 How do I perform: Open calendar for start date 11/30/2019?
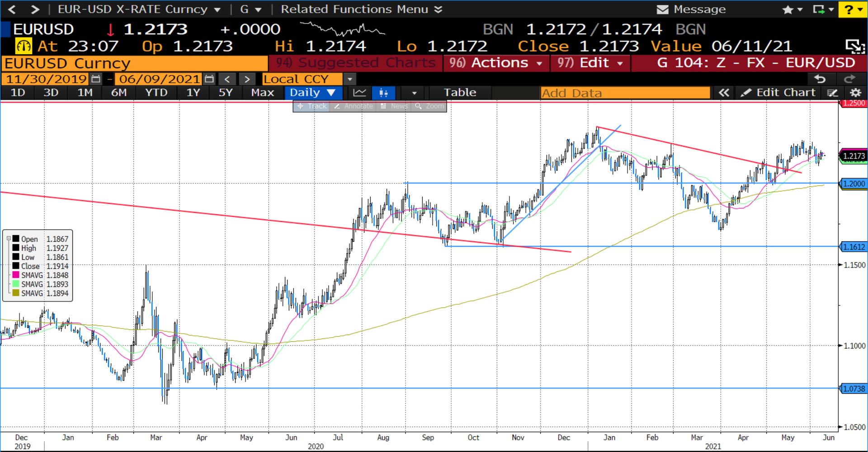tap(95, 79)
